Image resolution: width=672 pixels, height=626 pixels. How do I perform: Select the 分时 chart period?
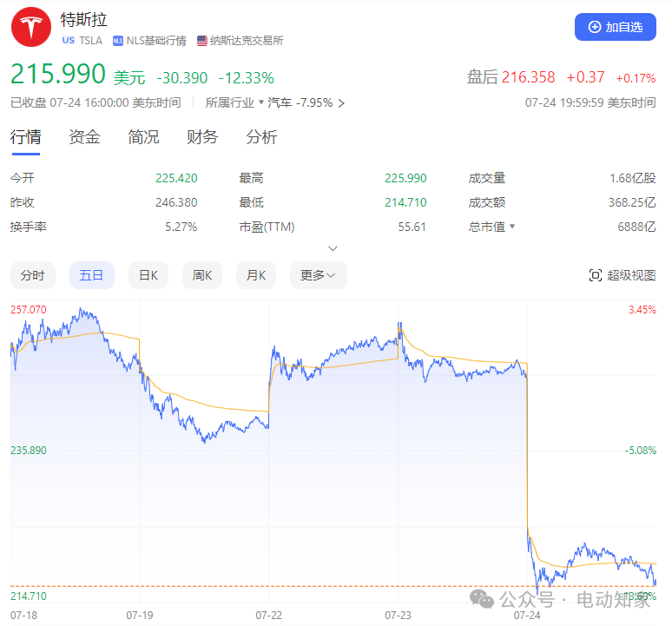(x=33, y=275)
